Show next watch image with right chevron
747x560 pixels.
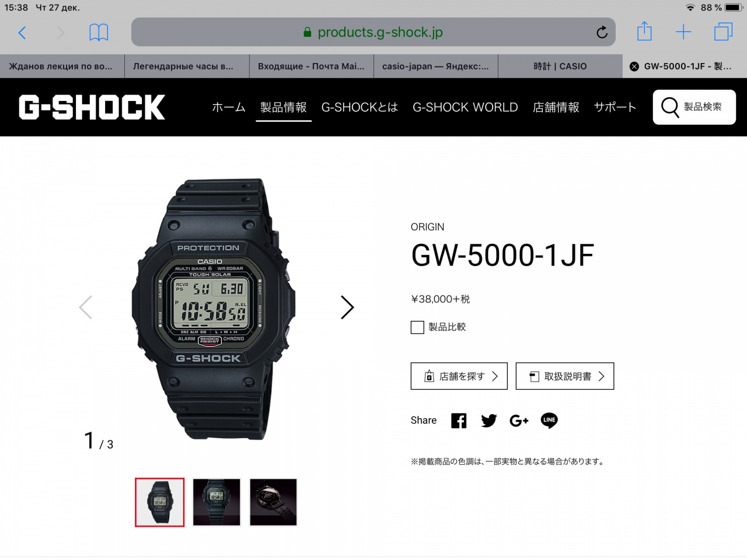tap(347, 307)
